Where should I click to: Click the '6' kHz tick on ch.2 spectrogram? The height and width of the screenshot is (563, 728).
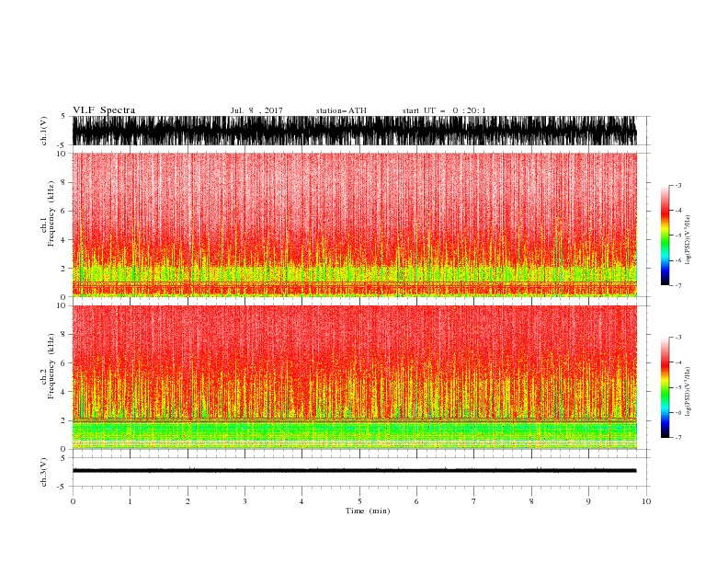[64, 363]
